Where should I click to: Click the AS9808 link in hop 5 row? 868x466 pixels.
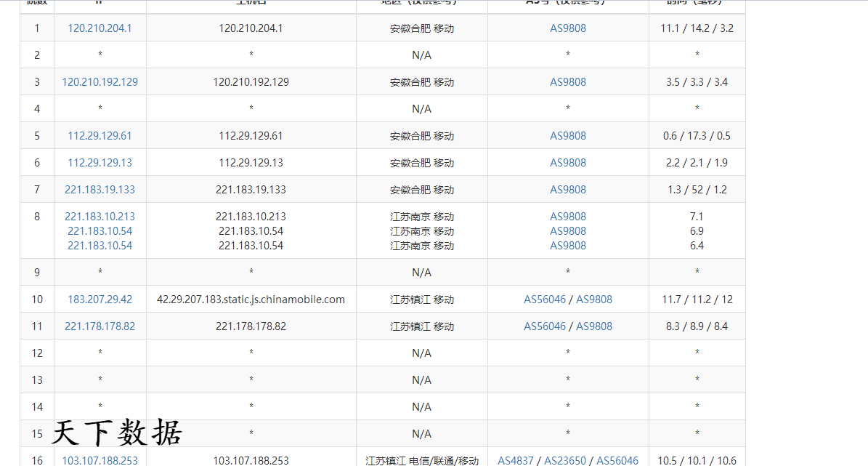tap(567, 136)
